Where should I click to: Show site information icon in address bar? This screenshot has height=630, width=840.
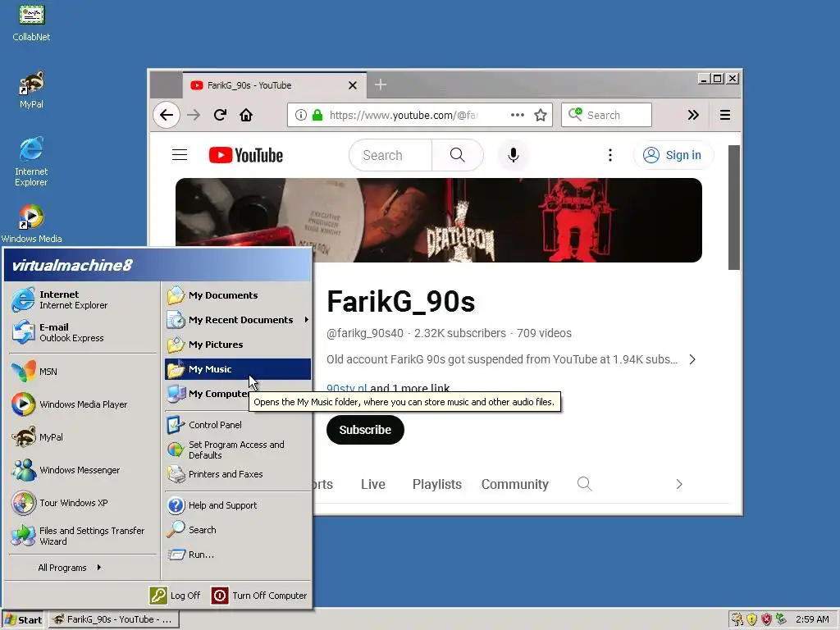click(x=301, y=115)
